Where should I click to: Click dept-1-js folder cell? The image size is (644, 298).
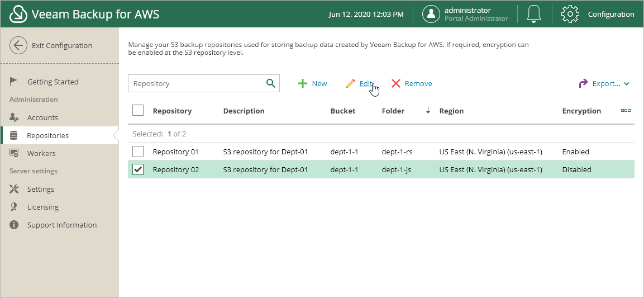click(397, 169)
